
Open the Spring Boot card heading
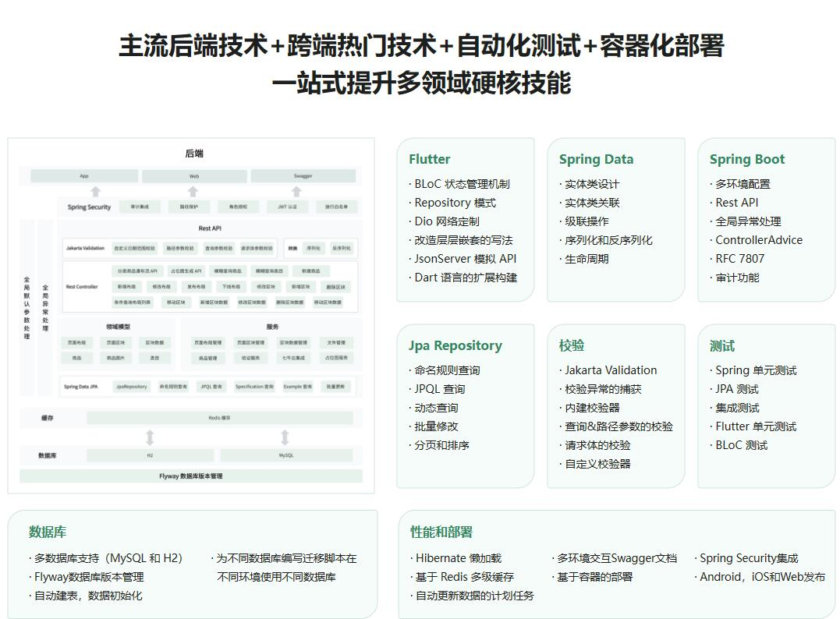tap(746, 159)
